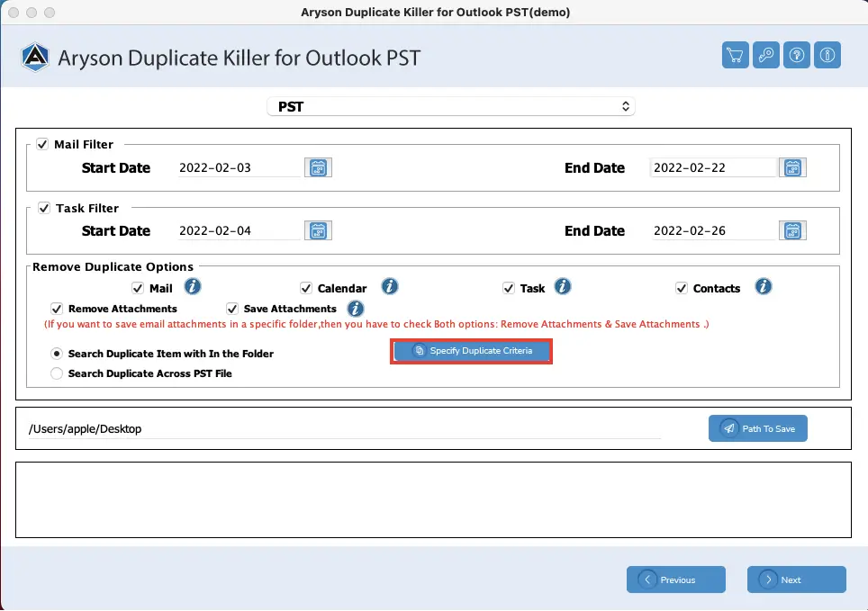
Task: Uncheck the Contacts duplicate option
Action: tap(682, 288)
